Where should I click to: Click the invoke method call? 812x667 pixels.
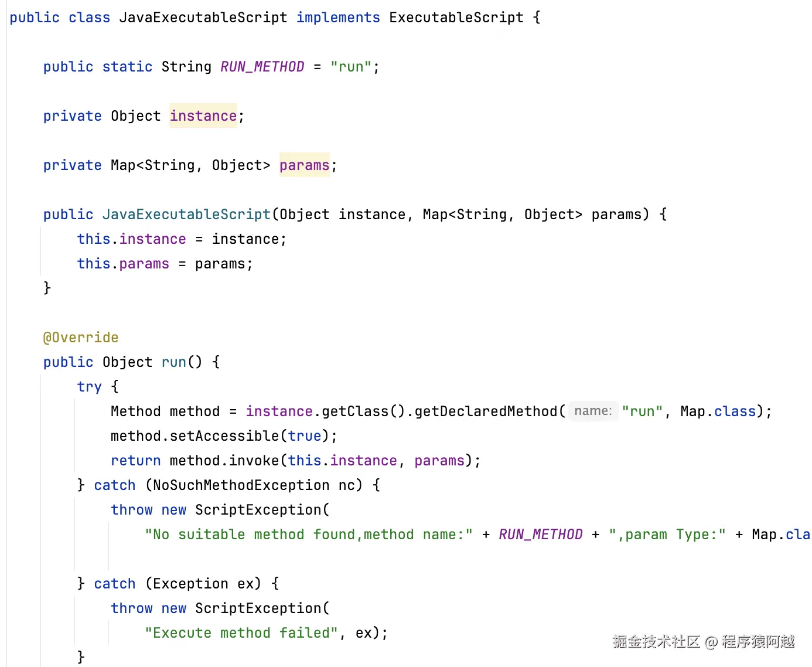tap(254, 461)
